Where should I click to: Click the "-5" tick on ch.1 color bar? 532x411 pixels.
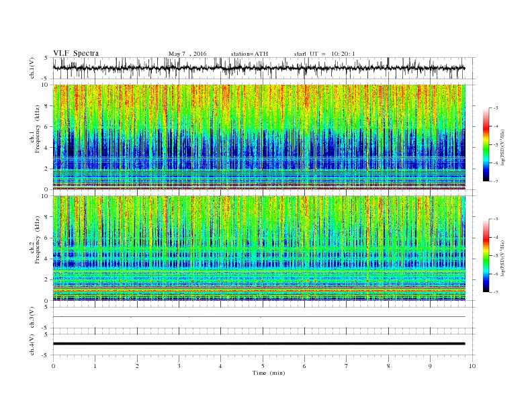[496, 144]
